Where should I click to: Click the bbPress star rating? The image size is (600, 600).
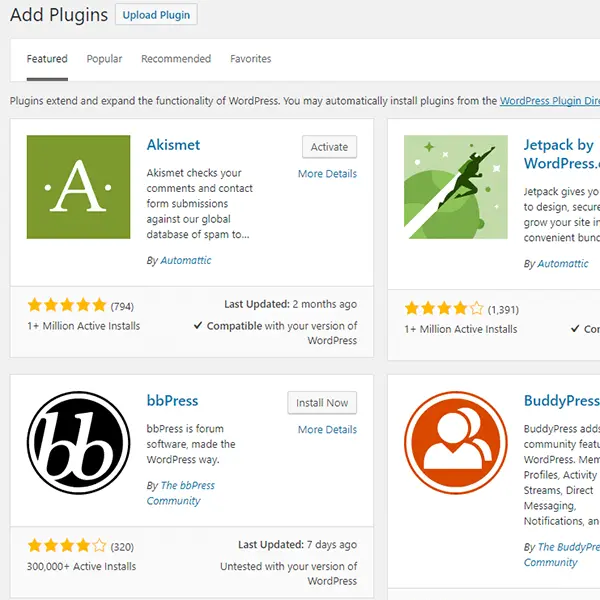point(66,546)
